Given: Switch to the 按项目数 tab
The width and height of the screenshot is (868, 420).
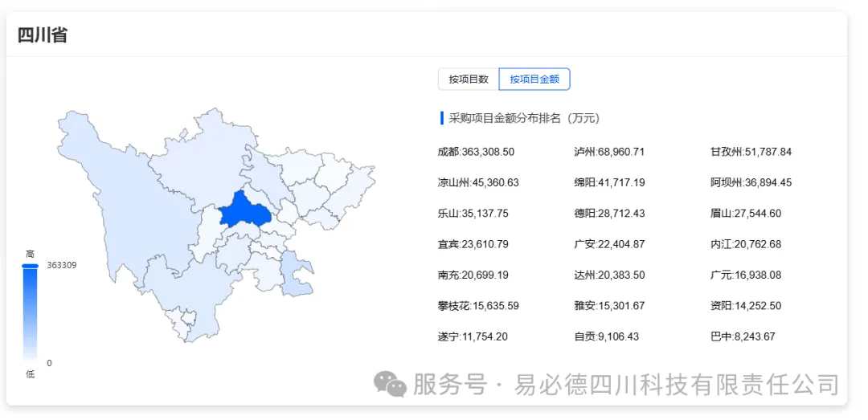Looking at the screenshot, I should 469,80.
